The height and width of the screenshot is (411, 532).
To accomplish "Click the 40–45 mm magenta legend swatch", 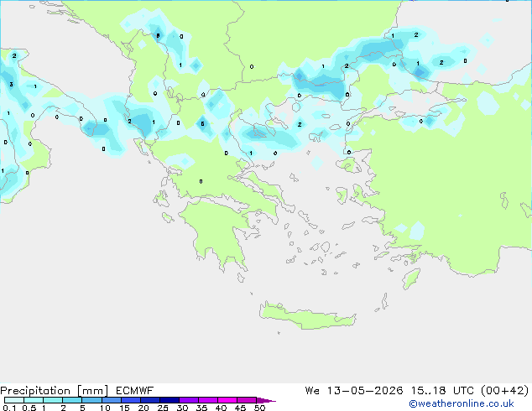I will pos(227,400).
